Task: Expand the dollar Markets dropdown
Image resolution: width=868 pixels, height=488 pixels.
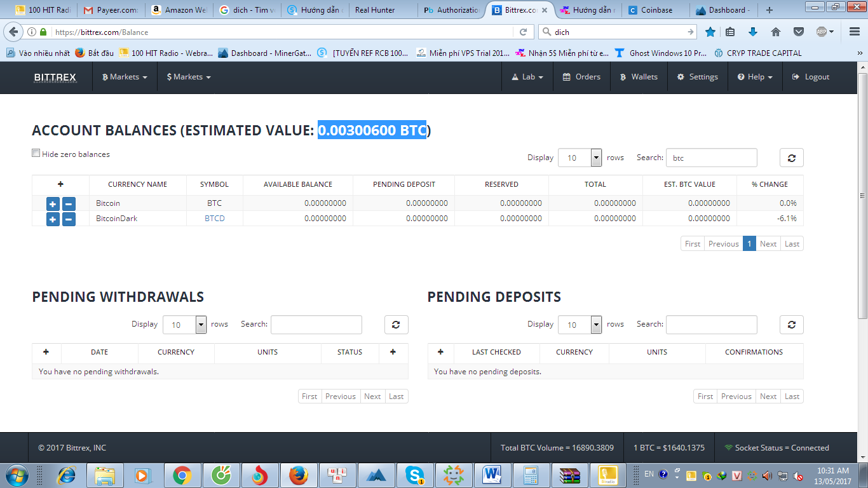Action: (x=189, y=77)
